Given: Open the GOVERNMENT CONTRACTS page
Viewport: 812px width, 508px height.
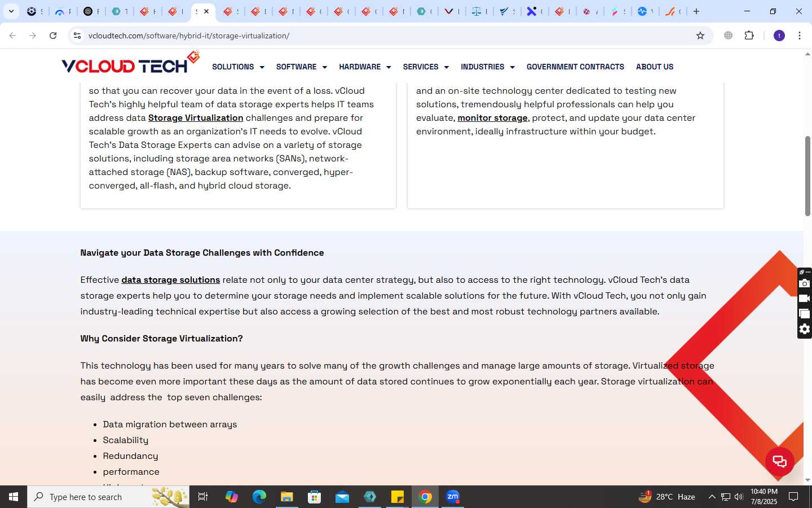Looking at the screenshot, I should (x=575, y=67).
